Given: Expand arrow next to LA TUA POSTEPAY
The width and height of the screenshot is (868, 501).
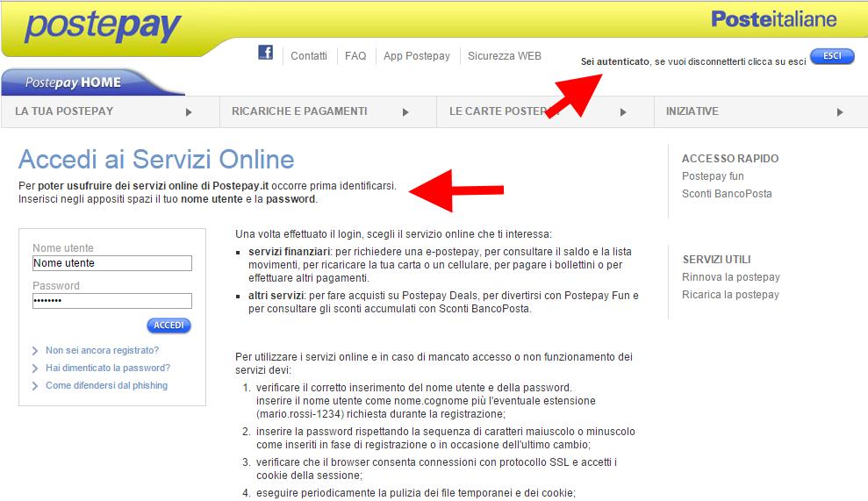Looking at the screenshot, I should pyautogui.click(x=189, y=112).
